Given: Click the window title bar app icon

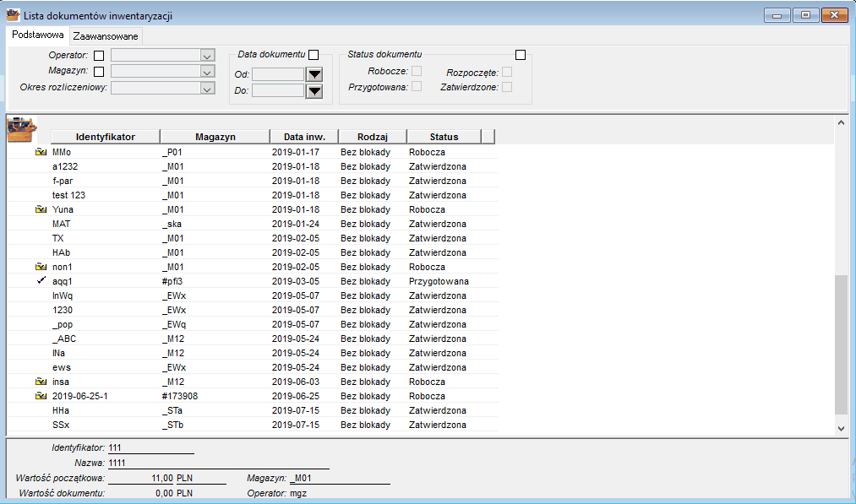Looking at the screenshot, I should pos(14,15).
